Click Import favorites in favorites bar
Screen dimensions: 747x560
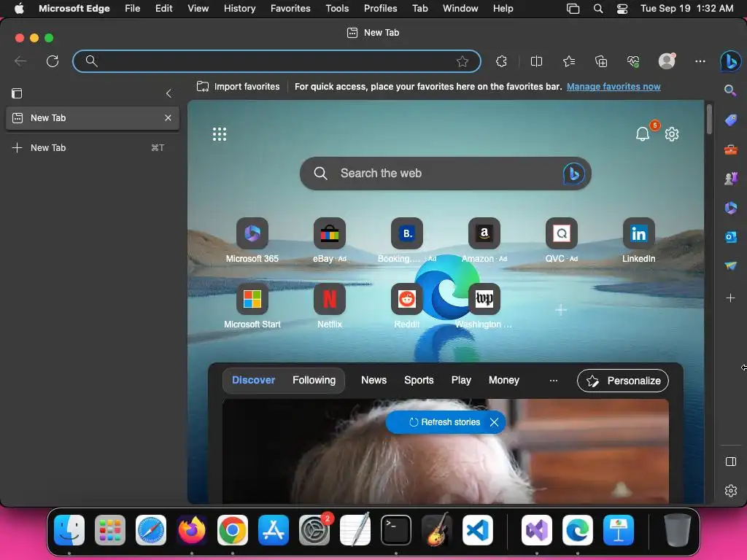point(239,87)
